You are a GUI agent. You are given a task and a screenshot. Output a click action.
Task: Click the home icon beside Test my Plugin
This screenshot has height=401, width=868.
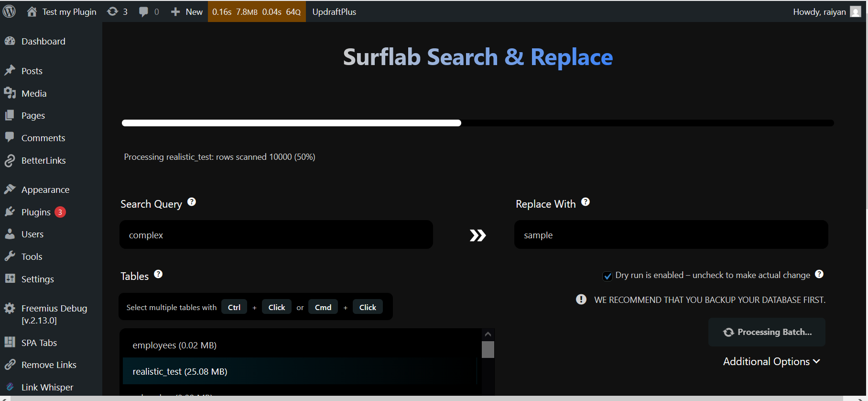tap(32, 11)
